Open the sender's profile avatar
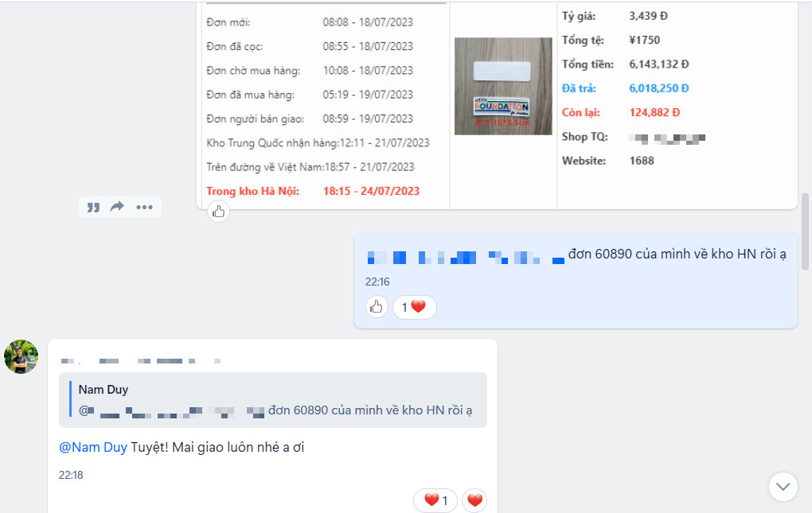 click(21, 357)
